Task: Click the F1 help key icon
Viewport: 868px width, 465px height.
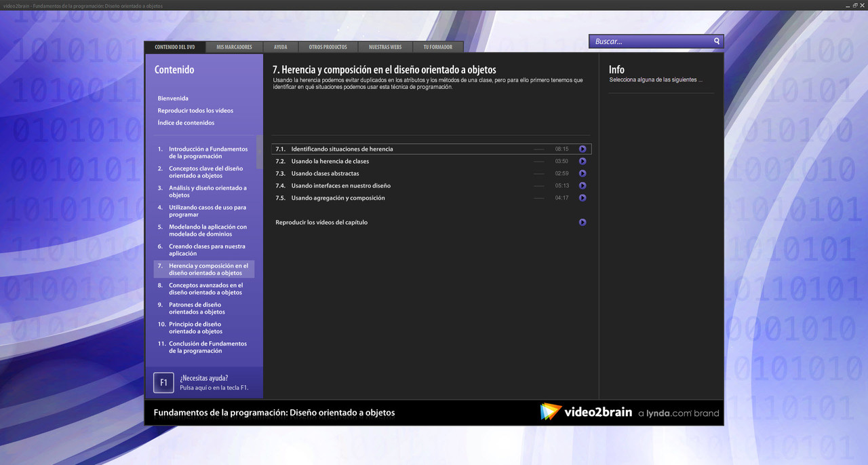Action: pos(163,383)
